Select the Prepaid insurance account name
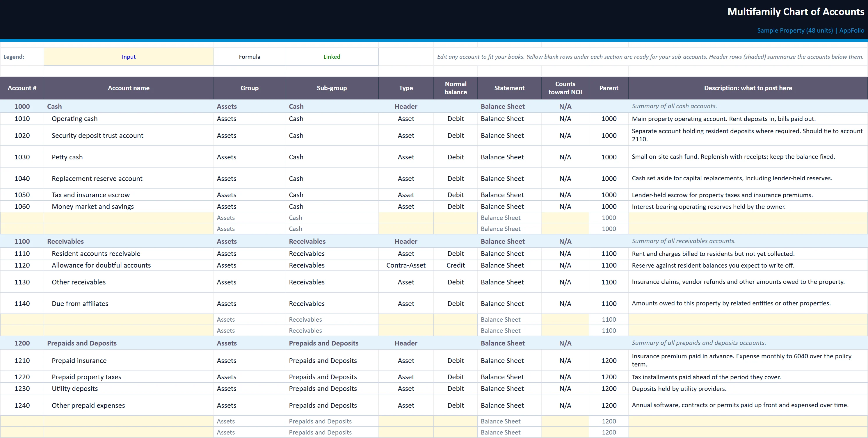The image size is (868, 438). coord(129,361)
